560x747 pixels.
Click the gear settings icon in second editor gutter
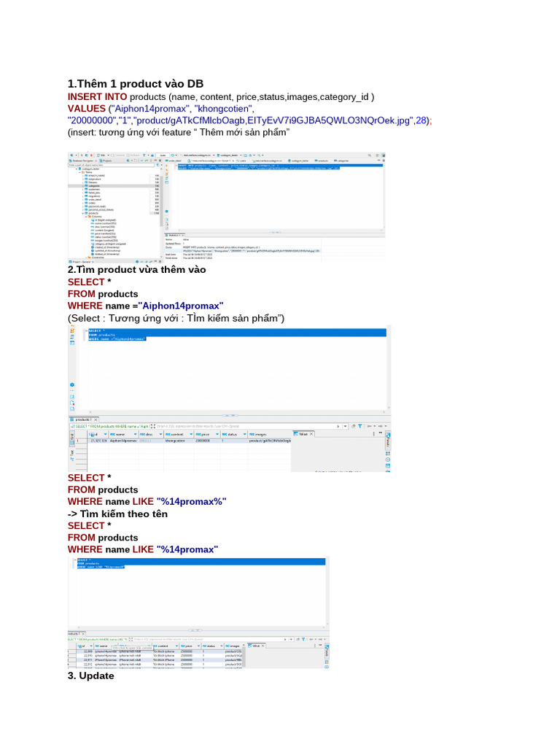(72, 384)
